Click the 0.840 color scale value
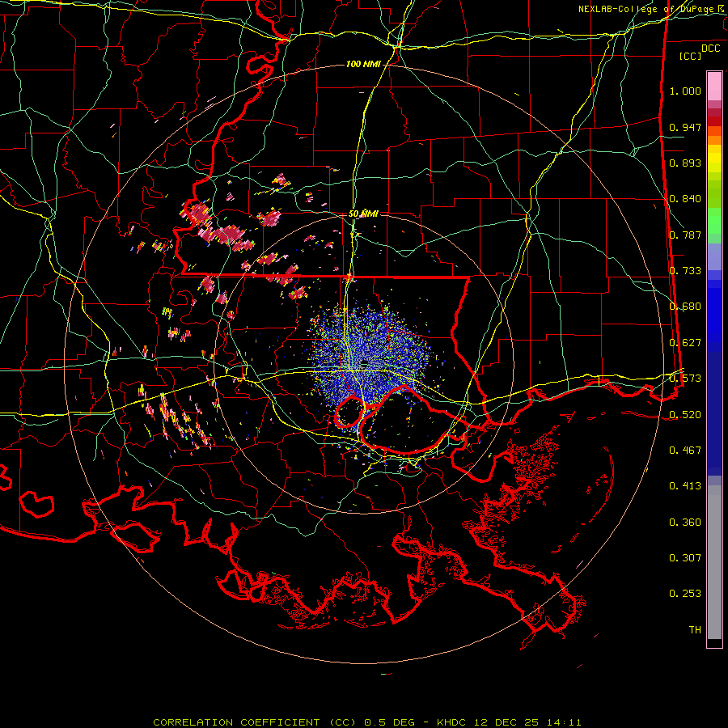This screenshot has width=728, height=728. click(685, 199)
